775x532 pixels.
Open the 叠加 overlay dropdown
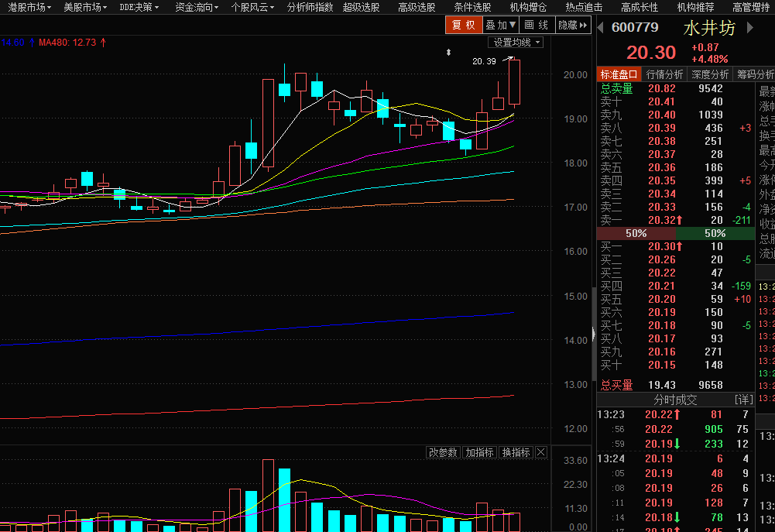pyautogui.click(x=501, y=26)
